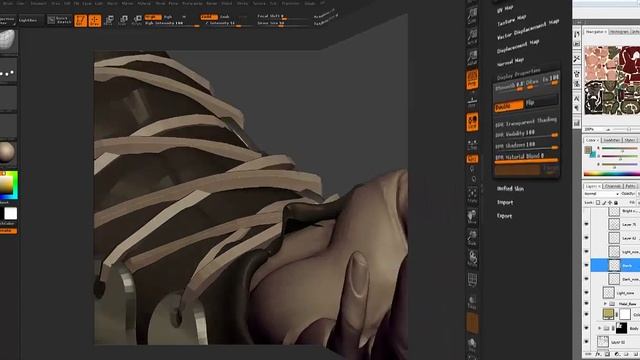Click the Move view icon in right shelf
The image size is (640, 360).
click(472, 216)
